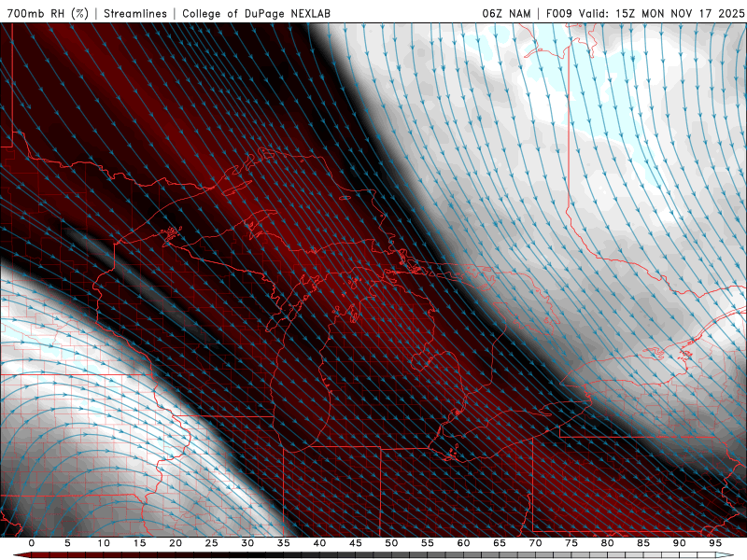Click the '45' colorbar scale label
747x560 pixels.
pyautogui.click(x=356, y=543)
